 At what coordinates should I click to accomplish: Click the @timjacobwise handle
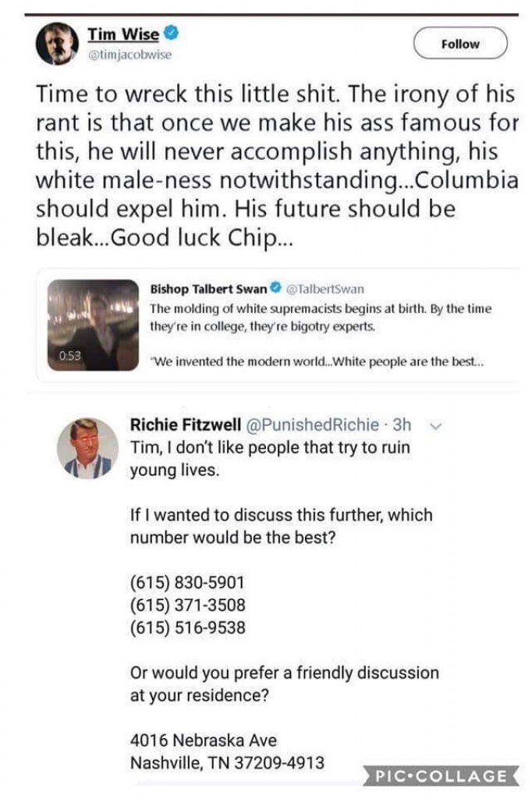129,55
